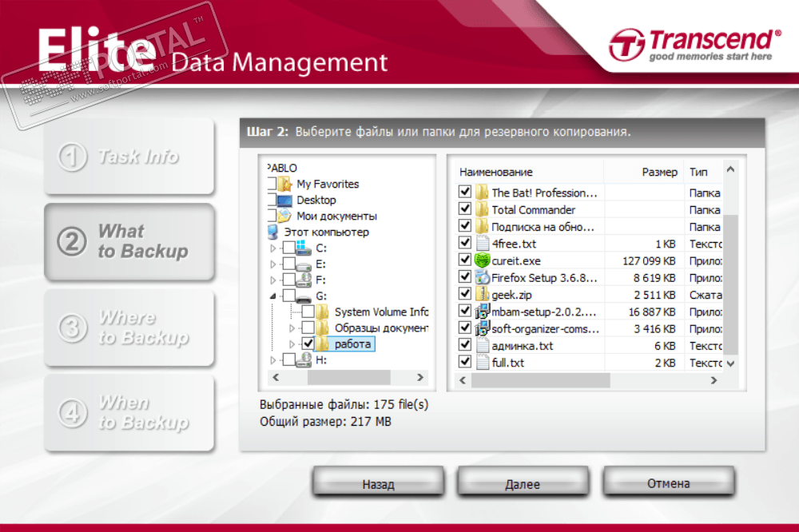Check the System Volume Info checkbox
This screenshot has height=532, width=799.
coord(308,312)
